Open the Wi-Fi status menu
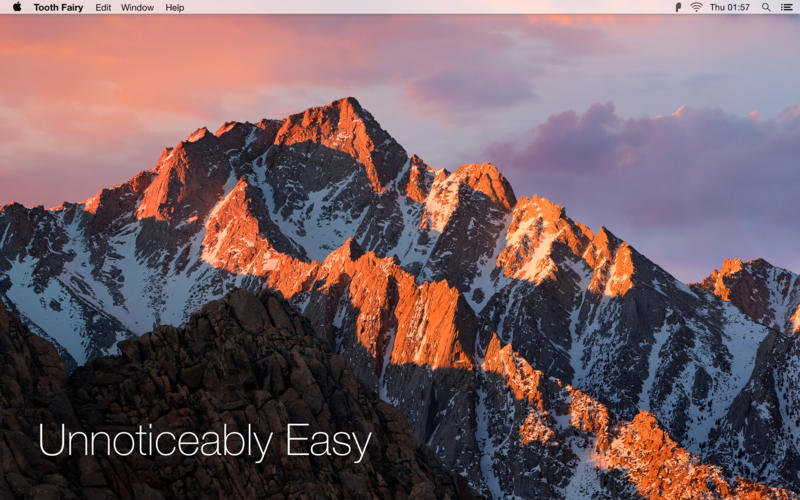The image size is (800, 500). click(x=696, y=7)
